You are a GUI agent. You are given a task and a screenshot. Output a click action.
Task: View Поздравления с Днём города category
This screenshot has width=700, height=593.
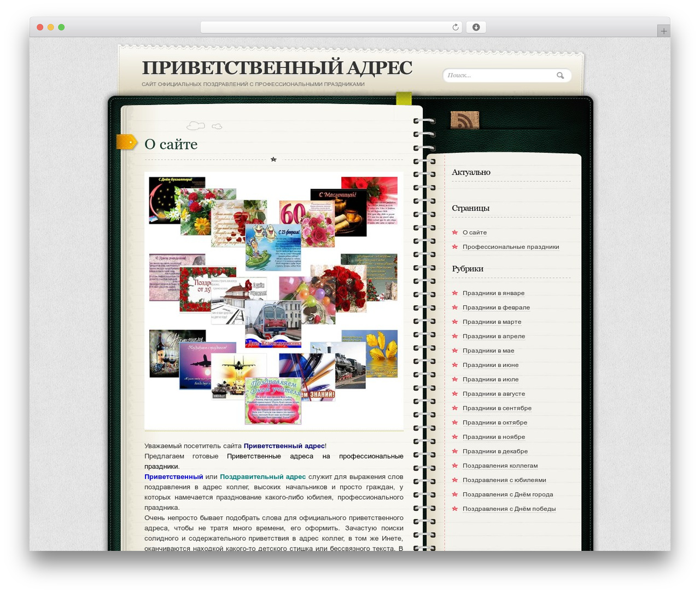click(507, 495)
